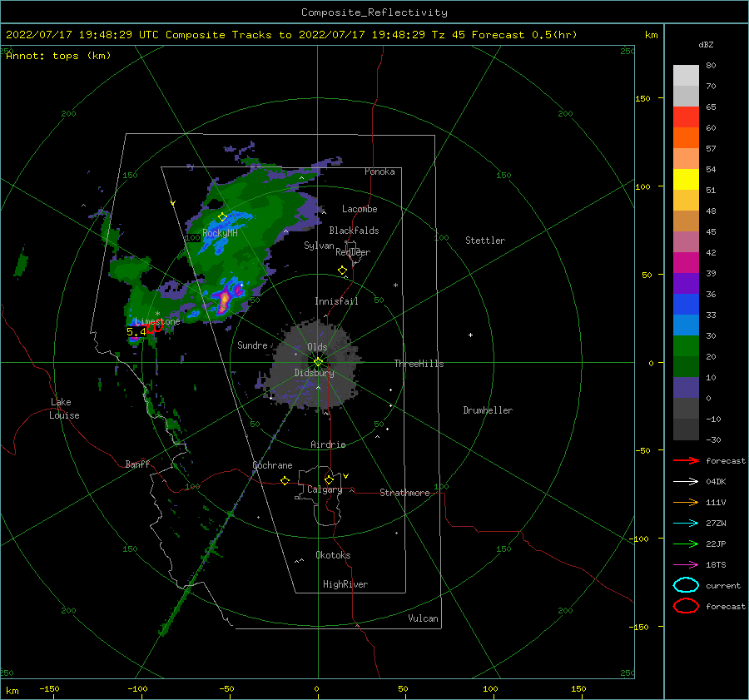
Task: Click the red forecast ellipse legend icon
Action: [x=686, y=606]
